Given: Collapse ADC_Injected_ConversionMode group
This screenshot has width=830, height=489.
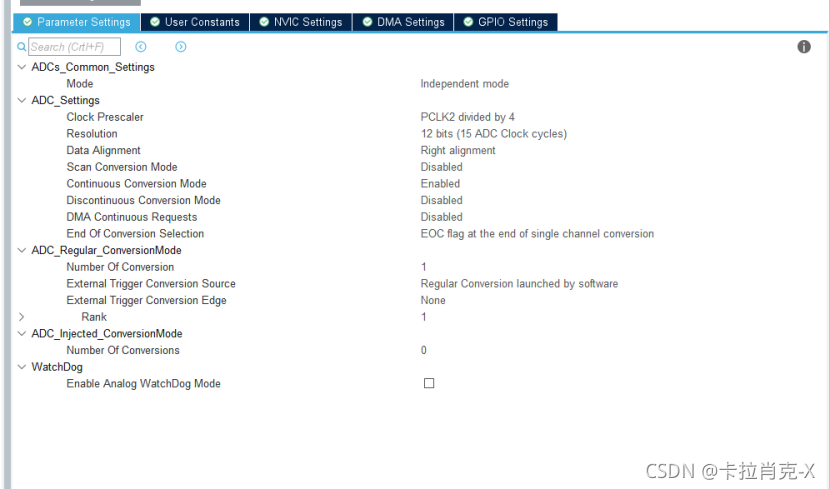Looking at the screenshot, I should pyautogui.click(x=22, y=334).
